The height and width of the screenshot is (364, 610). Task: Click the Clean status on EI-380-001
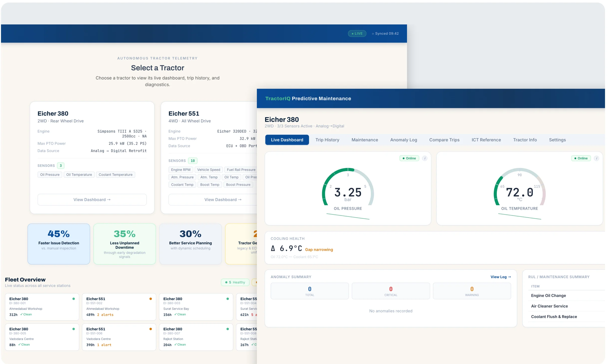[x=26, y=314]
